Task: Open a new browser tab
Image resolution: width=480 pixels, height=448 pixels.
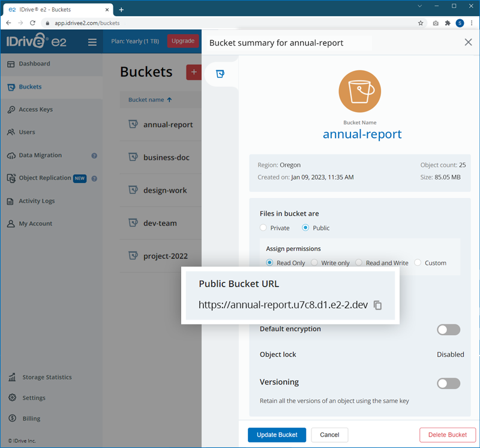Action: pos(121,10)
